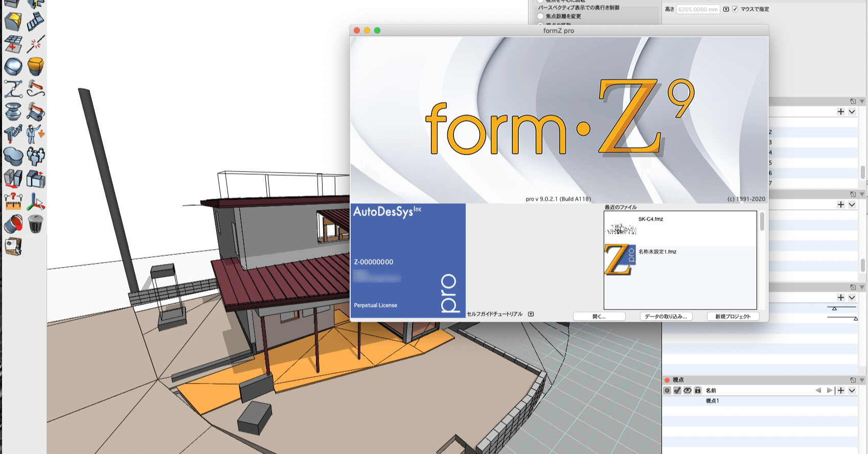The image size is (868, 454).
Task: Open chevron menu above rows 2–7
Action: pos(852,111)
